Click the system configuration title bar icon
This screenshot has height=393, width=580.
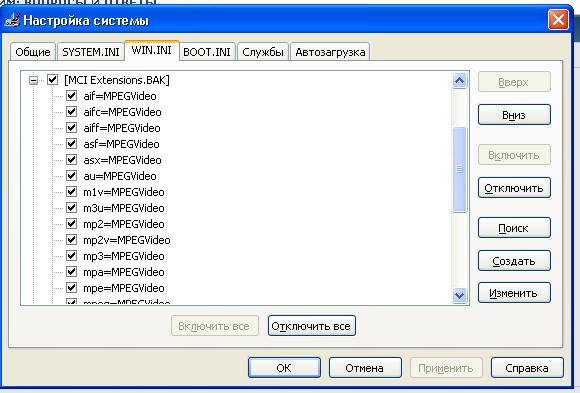[x=13, y=20]
